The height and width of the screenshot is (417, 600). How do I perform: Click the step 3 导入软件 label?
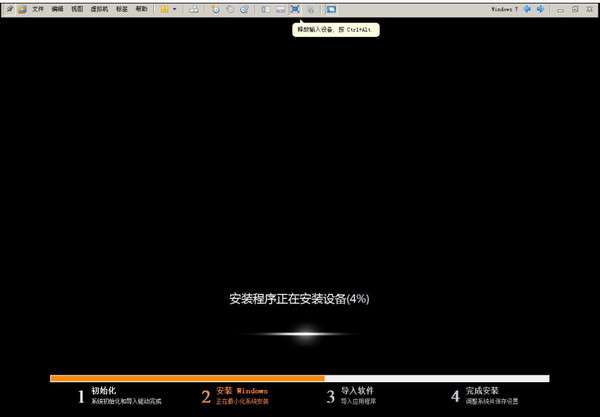tap(357, 391)
